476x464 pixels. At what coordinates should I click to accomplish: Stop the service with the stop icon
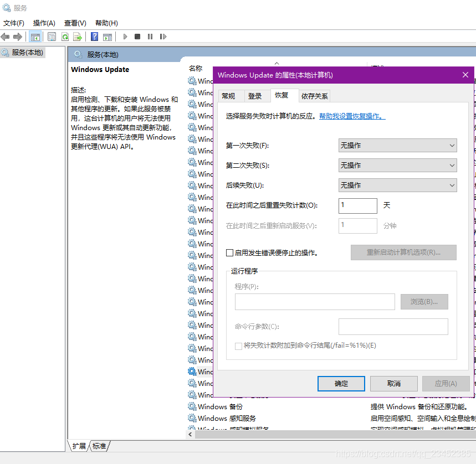click(x=137, y=37)
